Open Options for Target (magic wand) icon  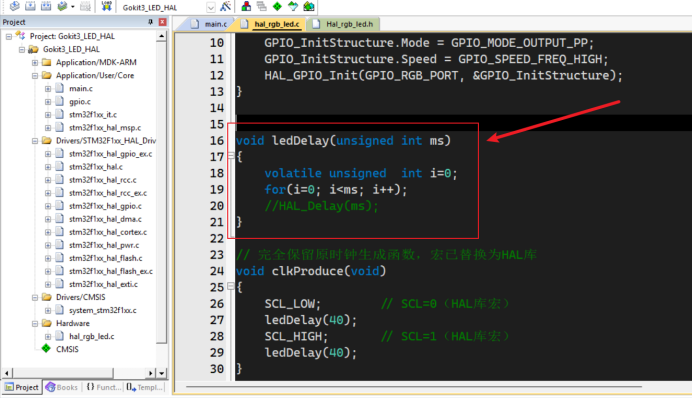tap(226, 6)
